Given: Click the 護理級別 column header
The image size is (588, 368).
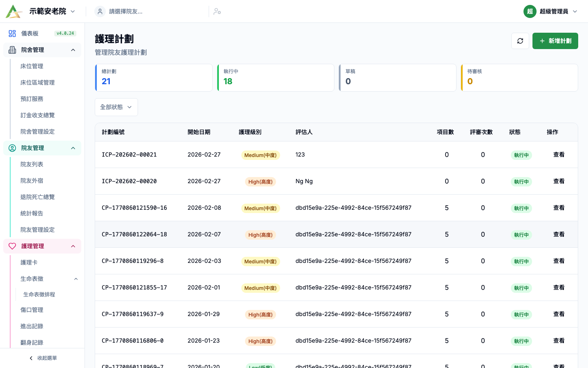Looking at the screenshot, I should (x=250, y=132).
